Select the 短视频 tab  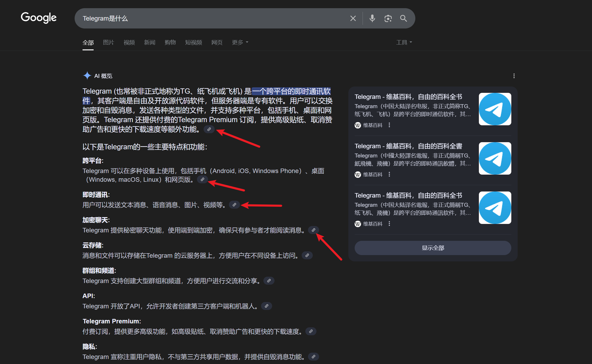194,42
